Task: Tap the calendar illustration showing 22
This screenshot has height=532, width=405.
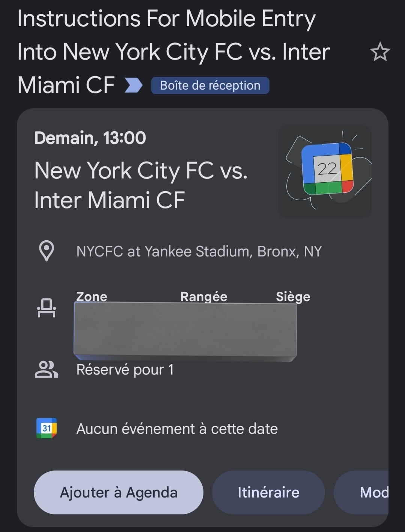Action: [x=325, y=171]
